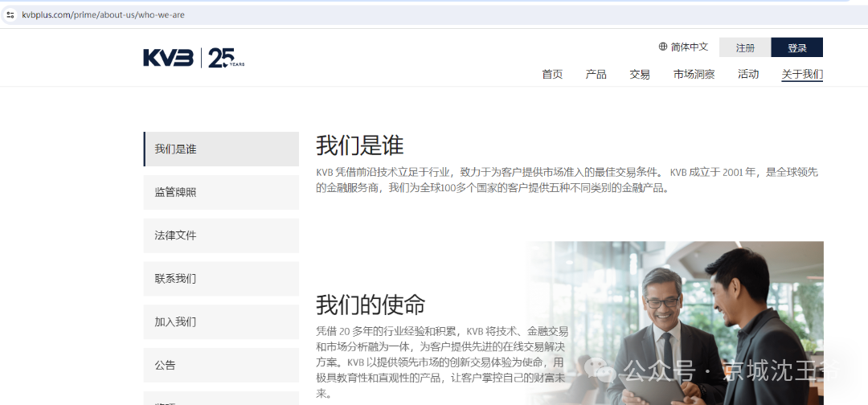
Task: Select 关于我们 in the top navigation
Action: (x=802, y=75)
